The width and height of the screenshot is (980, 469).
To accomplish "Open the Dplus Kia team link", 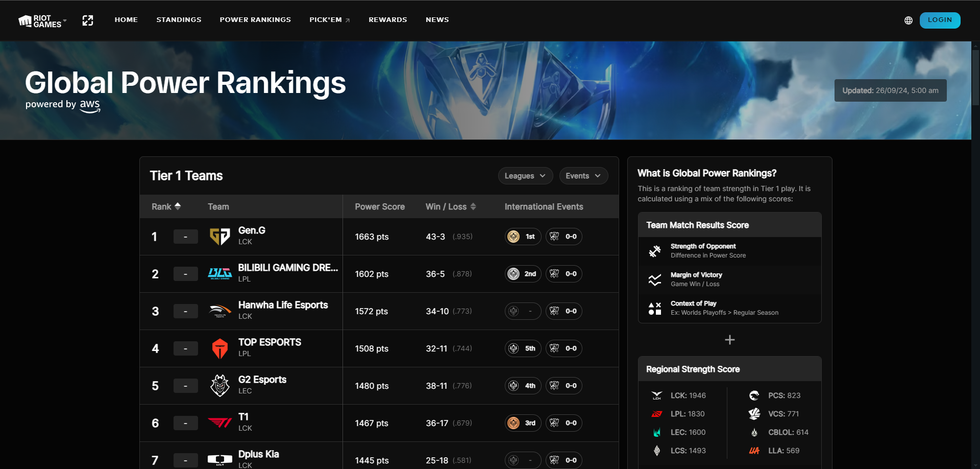I will [x=258, y=454].
